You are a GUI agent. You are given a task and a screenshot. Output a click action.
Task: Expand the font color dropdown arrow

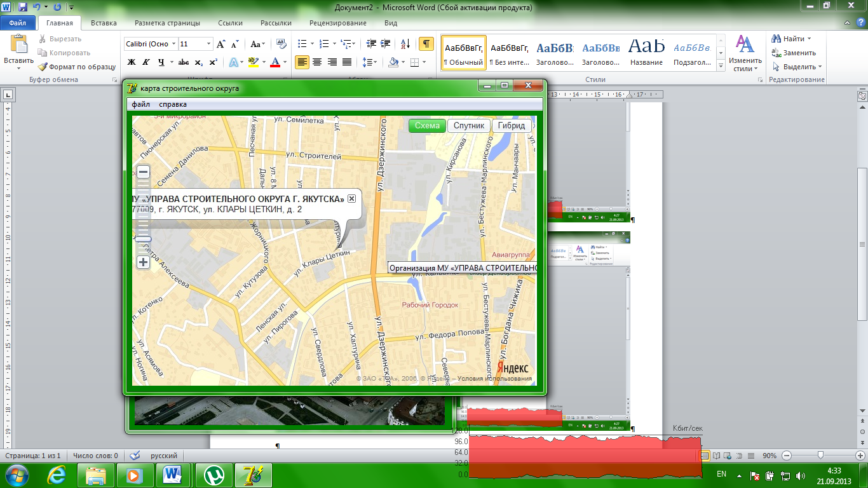tap(285, 62)
